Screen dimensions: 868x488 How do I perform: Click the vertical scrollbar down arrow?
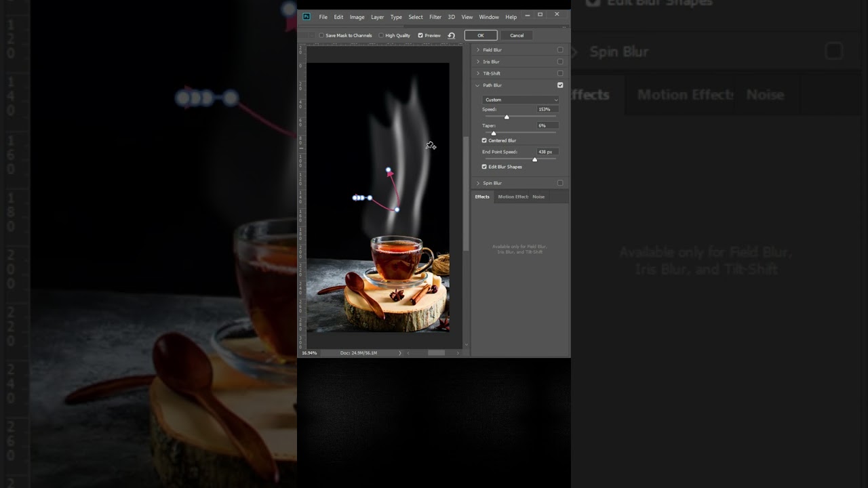(466, 345)
